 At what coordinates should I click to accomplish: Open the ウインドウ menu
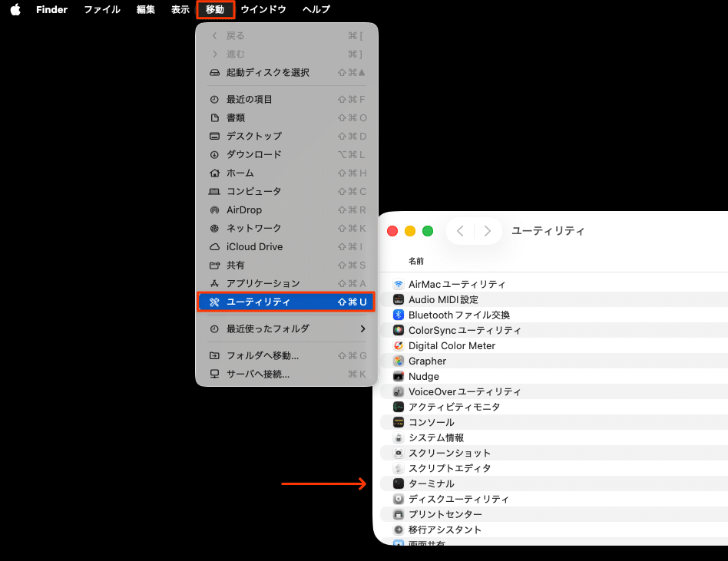coord(263,9)
